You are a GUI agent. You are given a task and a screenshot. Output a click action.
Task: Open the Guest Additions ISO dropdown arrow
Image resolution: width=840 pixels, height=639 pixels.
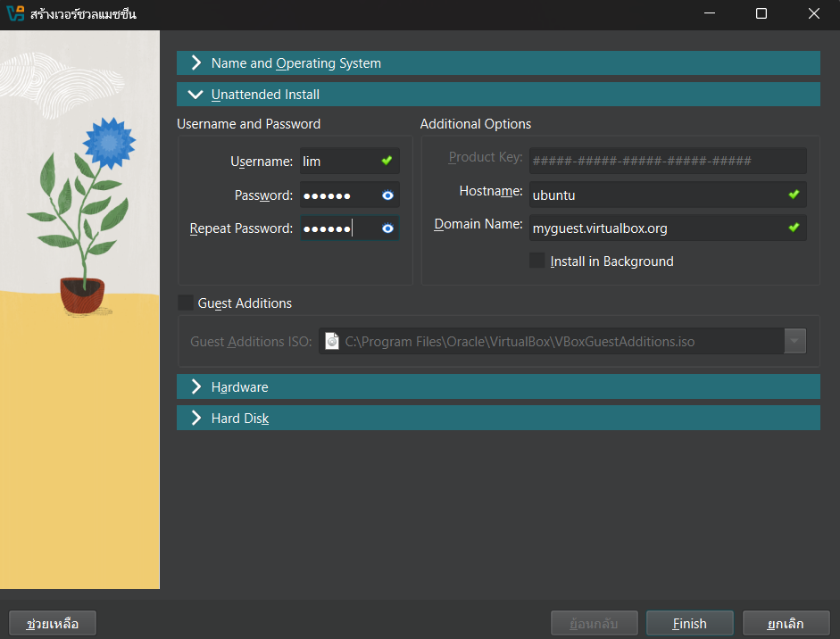(x=794, y=341)
